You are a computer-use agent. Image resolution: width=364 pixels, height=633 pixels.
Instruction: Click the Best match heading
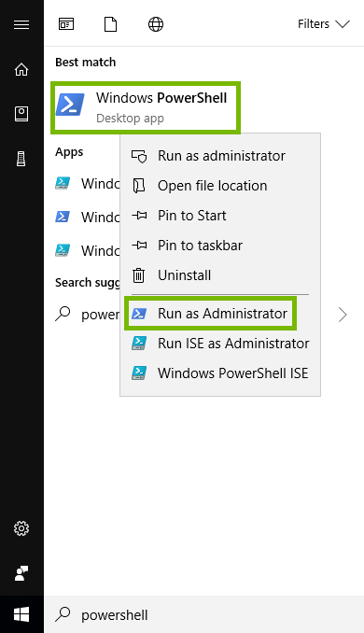point(86,63)
